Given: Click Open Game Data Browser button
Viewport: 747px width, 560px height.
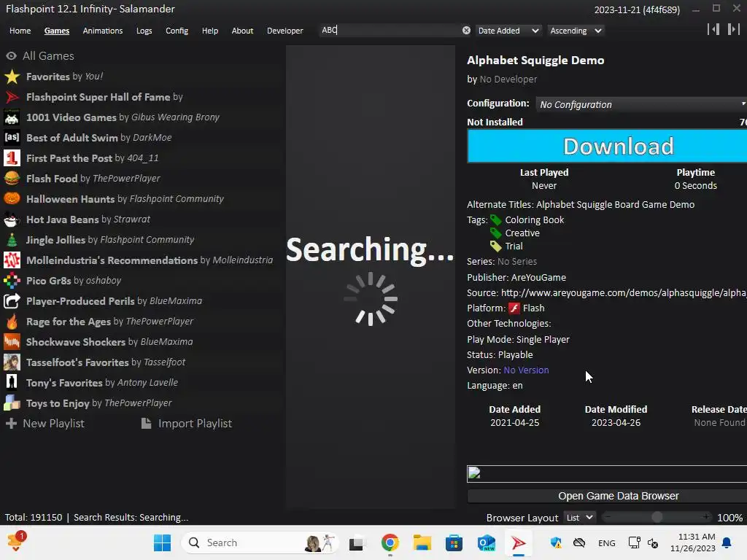Looking at the screenshot, I should coord(607,496).
